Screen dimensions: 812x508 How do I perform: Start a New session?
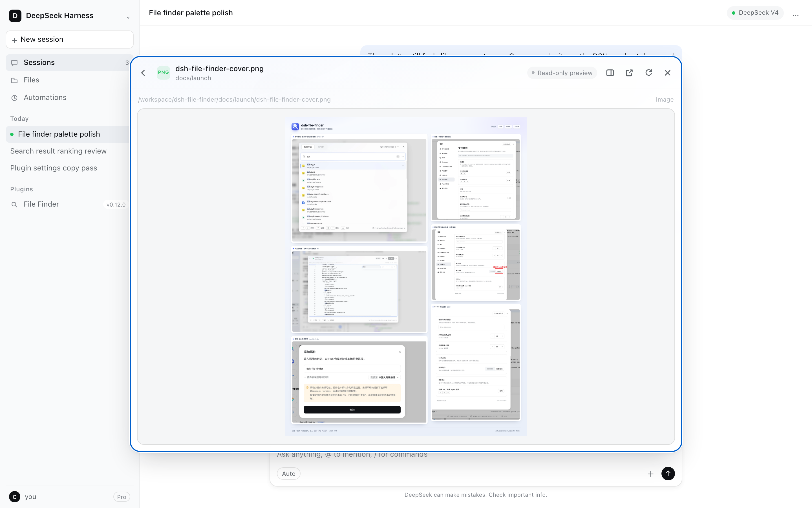[69, 39]
